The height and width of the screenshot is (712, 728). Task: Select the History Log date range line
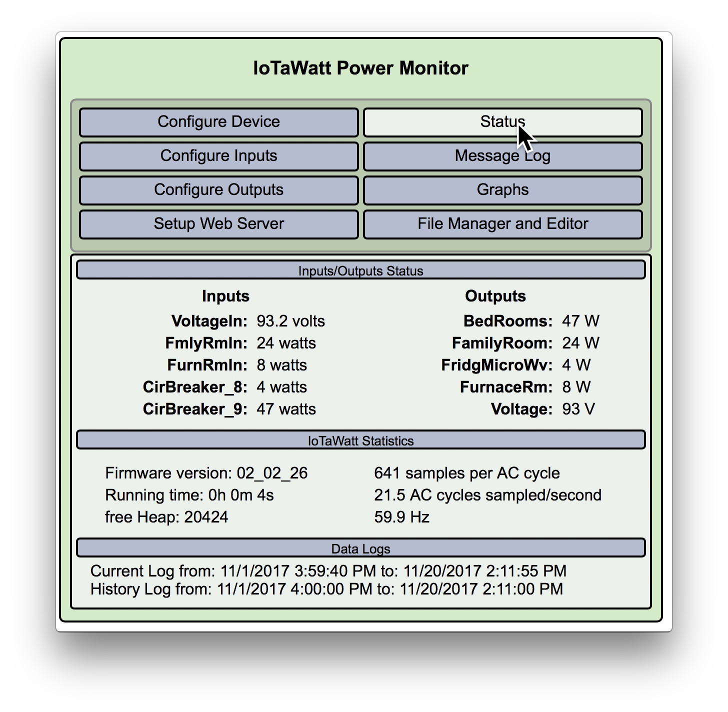click(327, 589)
